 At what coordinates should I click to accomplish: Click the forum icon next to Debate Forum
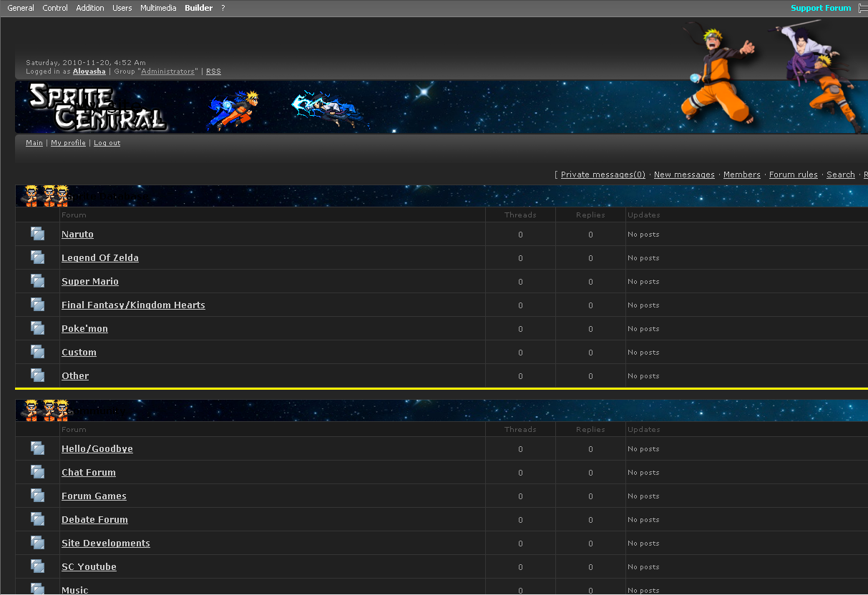[x=37, y=519]
